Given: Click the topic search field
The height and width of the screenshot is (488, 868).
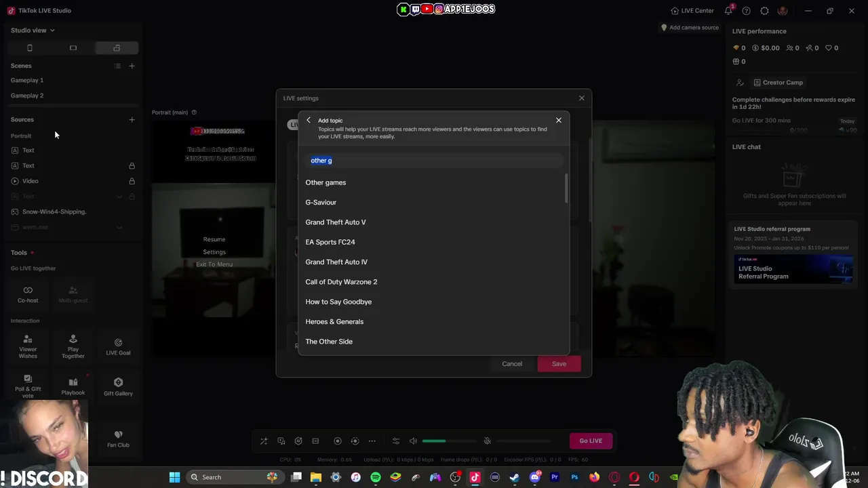Looking at the screenshot, I should [x=434, y=161].
